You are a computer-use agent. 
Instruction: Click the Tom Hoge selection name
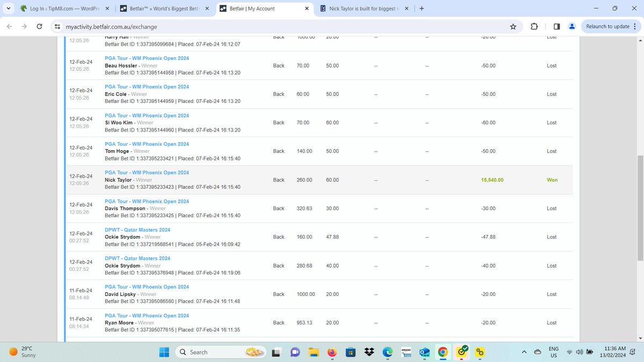click(117, 151)
